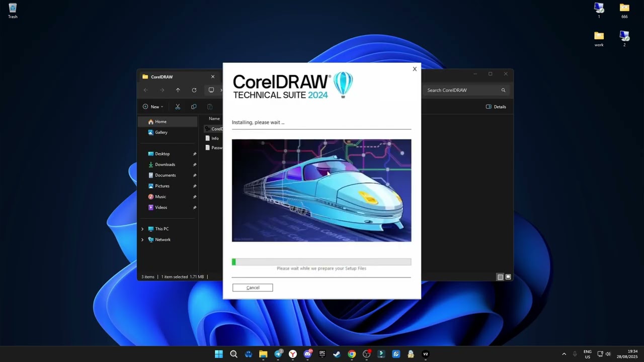Click the installation progress bar

(x=321, y=262)
